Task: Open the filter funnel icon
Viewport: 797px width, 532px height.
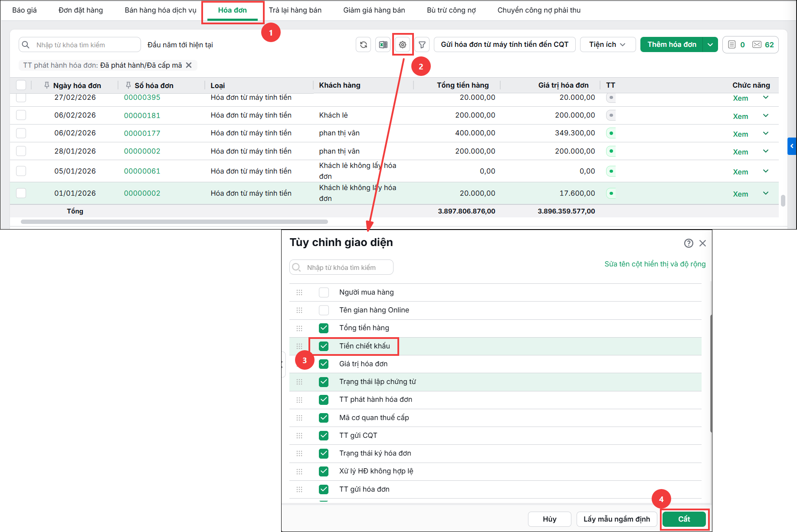Action: (x=422, y=45)
